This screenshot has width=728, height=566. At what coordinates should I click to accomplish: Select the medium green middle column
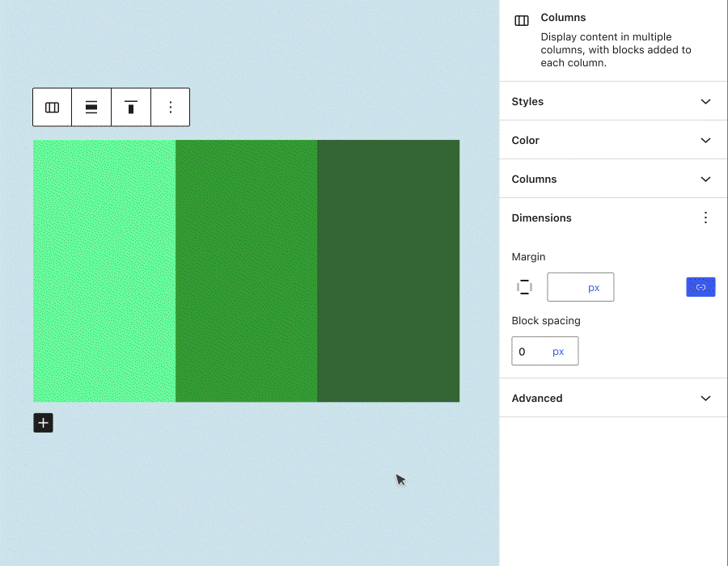246,271
